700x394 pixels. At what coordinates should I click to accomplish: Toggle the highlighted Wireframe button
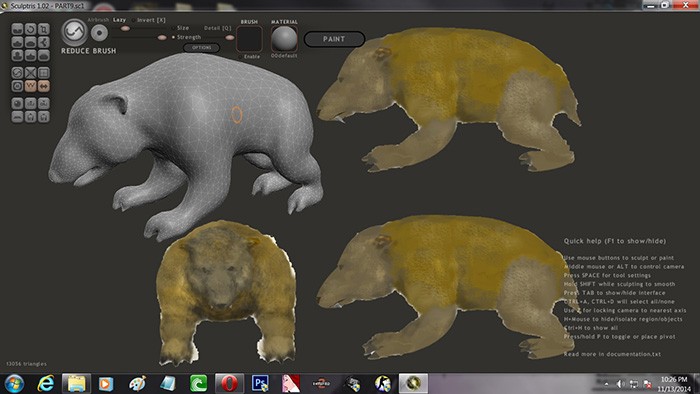pyautogui.click(x=30, y=86)
